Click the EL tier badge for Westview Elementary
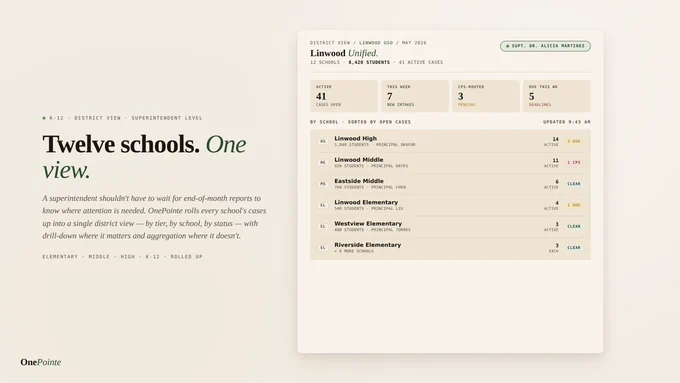 [x=323, y=226]
